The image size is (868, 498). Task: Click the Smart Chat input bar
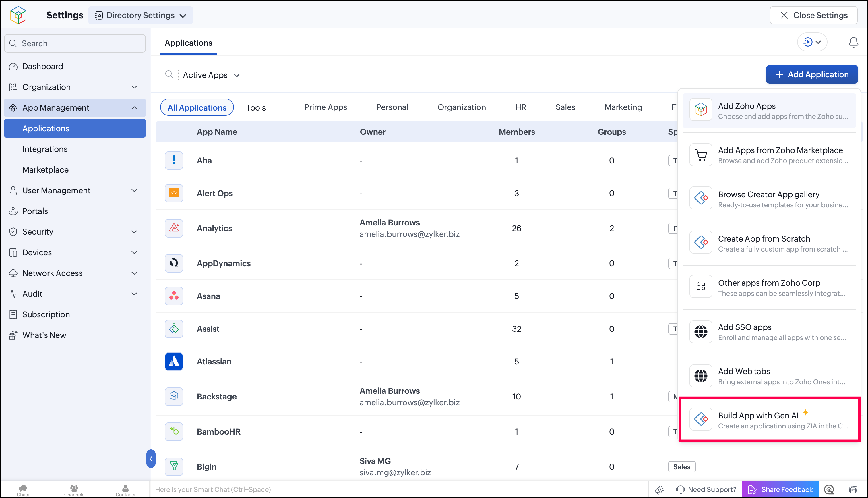[399, 489]
